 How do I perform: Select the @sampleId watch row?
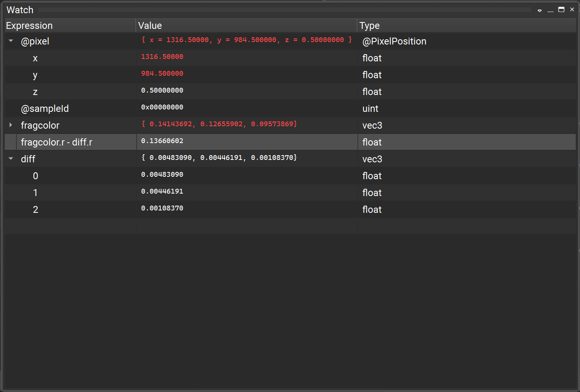[45, 108]
